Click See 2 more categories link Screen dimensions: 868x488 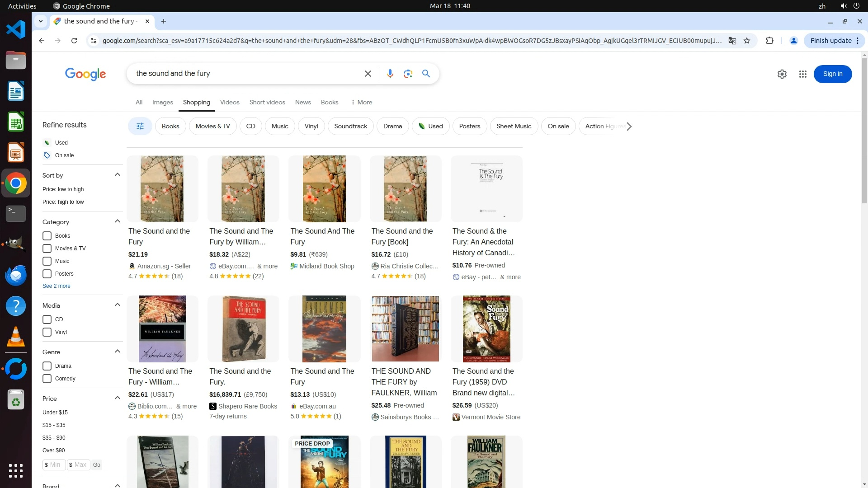(57, 286)
